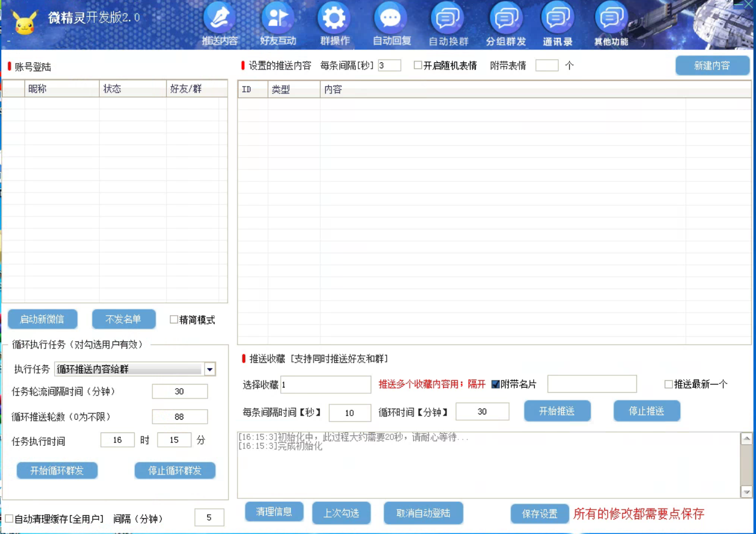Open the 通讯录 icon
756x534 pixels.
(x=558, y=19)
